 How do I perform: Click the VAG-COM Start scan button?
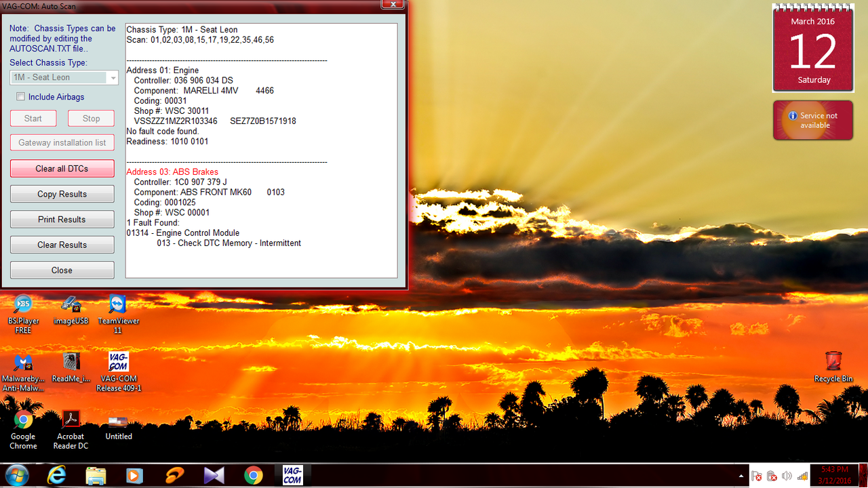point(33,119)
